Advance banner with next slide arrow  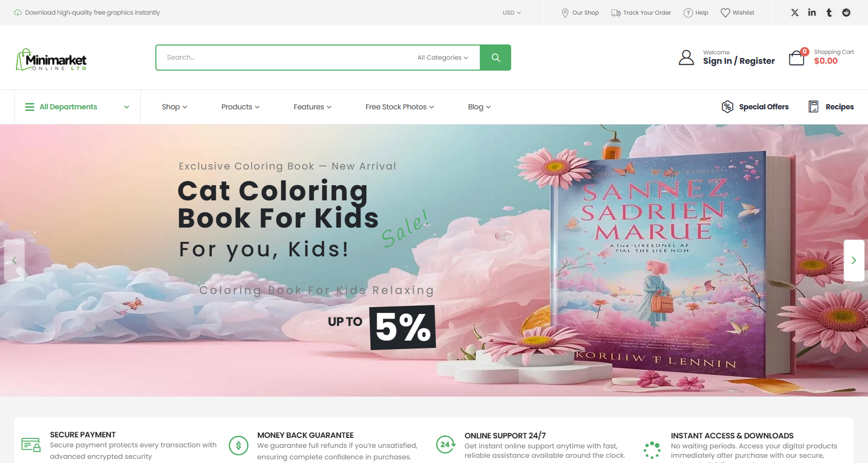pos(854,261)
